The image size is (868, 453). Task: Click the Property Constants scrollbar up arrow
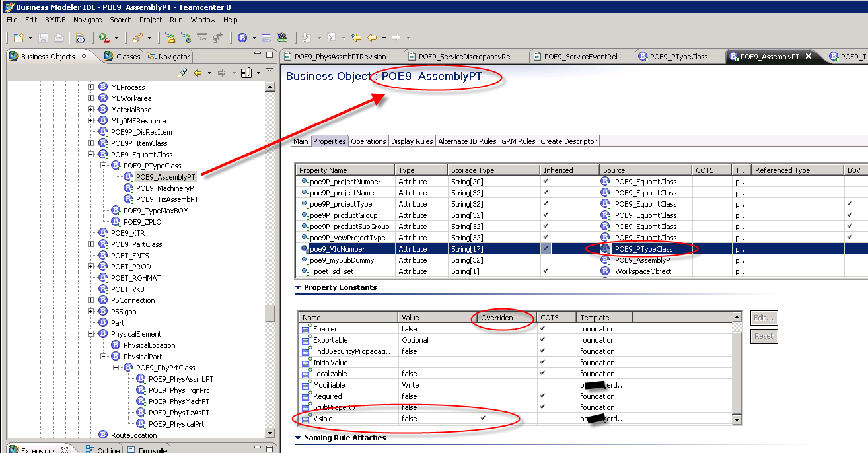737,318
